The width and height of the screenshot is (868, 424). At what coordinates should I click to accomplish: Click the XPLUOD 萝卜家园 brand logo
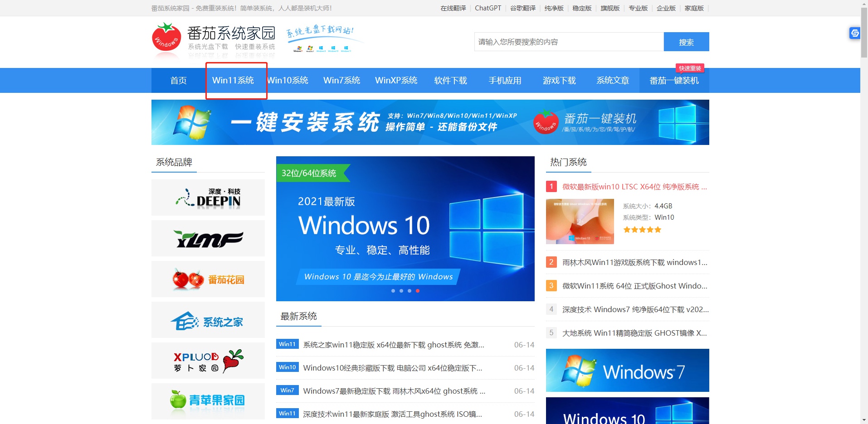pyautogui.click(x=208, y=360)
